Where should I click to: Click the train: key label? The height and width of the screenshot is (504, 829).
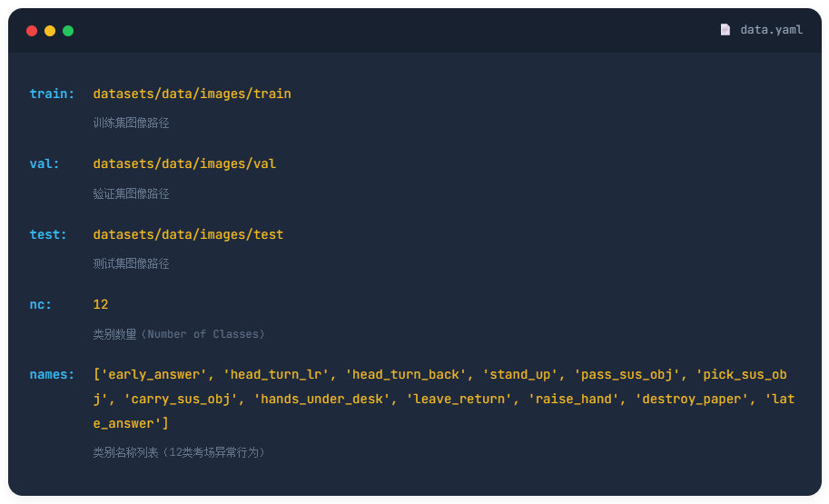[x=52, y=94]
